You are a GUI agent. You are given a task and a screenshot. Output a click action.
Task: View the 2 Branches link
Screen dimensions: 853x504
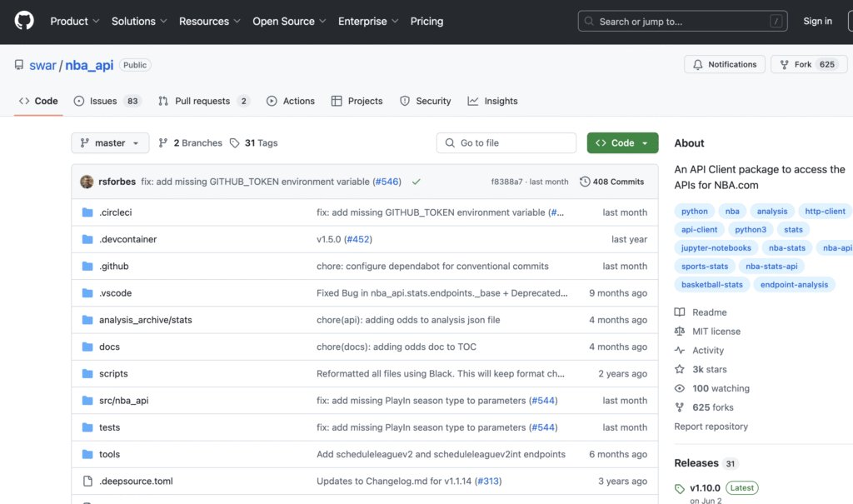[191, 143]
